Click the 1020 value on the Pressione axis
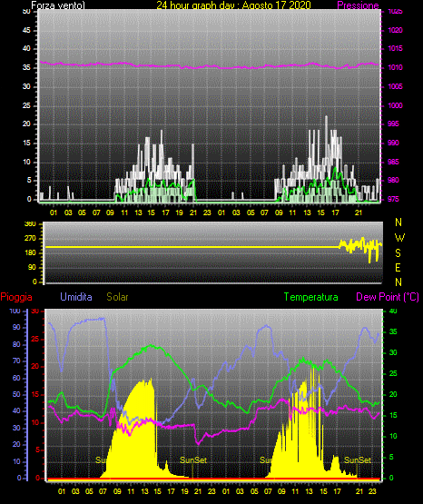Image resolution: width=423 pixels, height=504 pixels. tap(395, 30)
